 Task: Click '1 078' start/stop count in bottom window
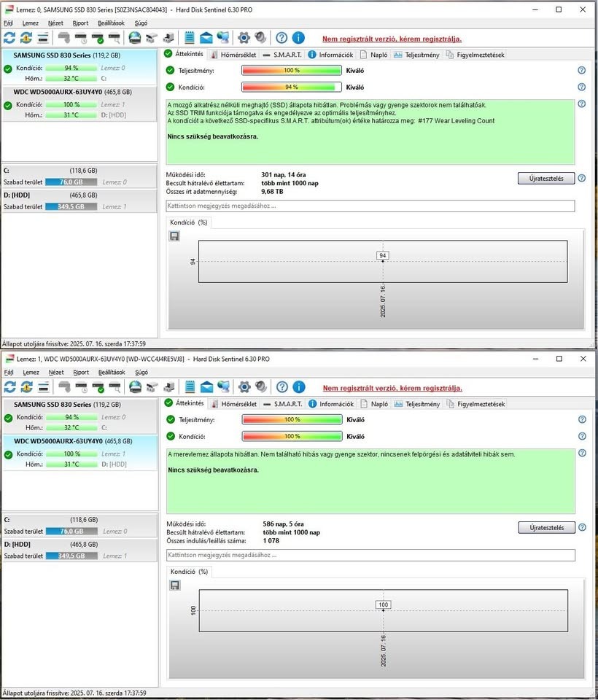tap(271, 540)
